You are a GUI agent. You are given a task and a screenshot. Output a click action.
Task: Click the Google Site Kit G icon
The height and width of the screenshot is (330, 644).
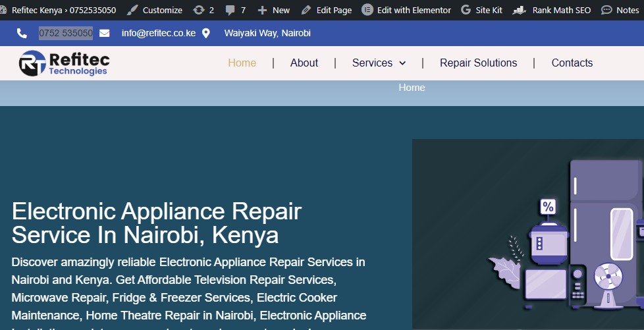click(x=466, y=10)
